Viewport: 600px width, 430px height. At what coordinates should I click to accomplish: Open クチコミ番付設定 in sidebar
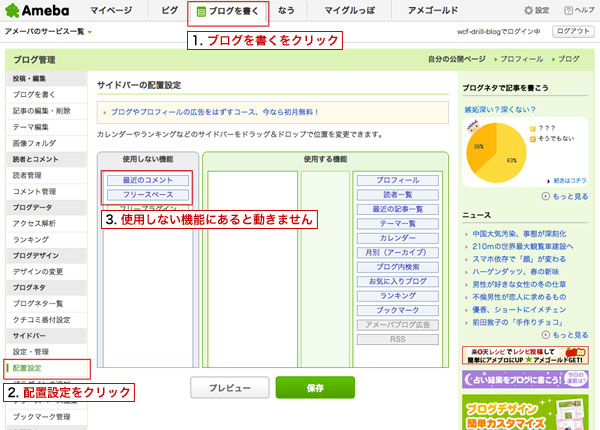[47, 320]
